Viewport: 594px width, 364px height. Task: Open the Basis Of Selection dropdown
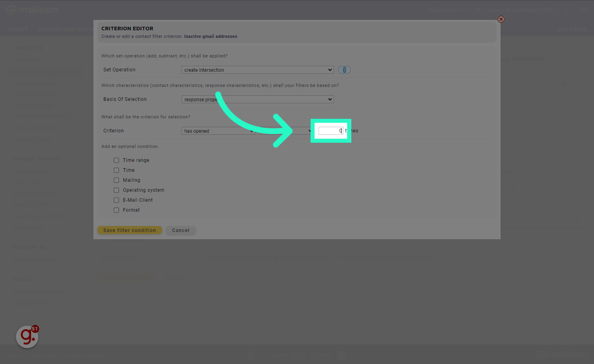[258, 99]
